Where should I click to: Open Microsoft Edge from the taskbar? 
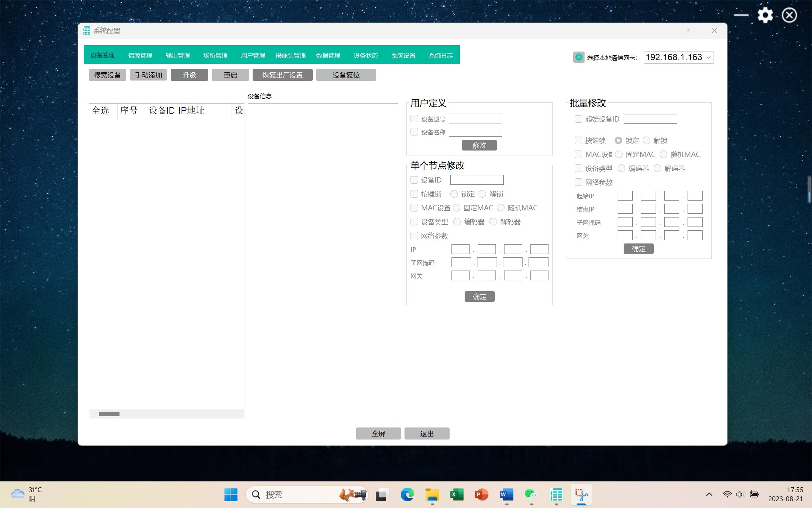pos(407,494)
